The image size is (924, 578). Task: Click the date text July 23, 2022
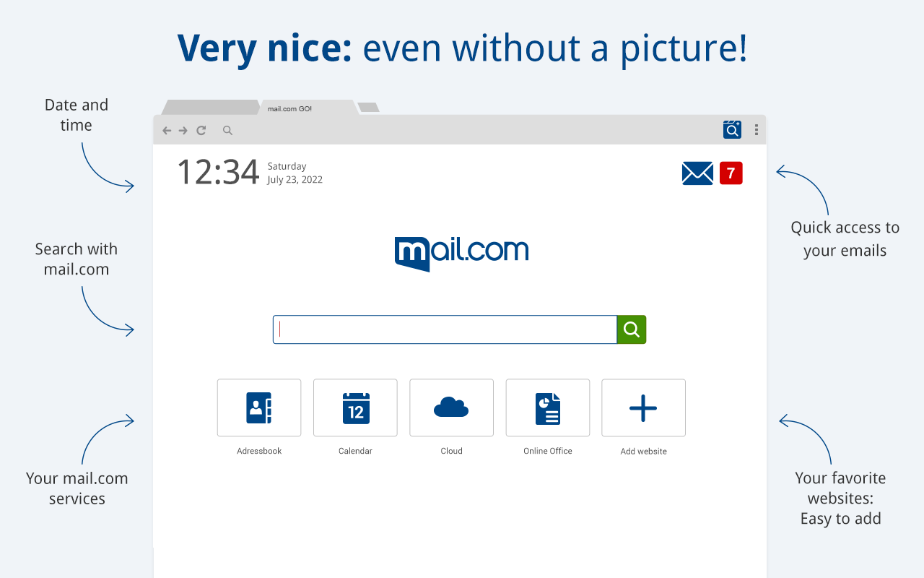click(x=295, y=180)
